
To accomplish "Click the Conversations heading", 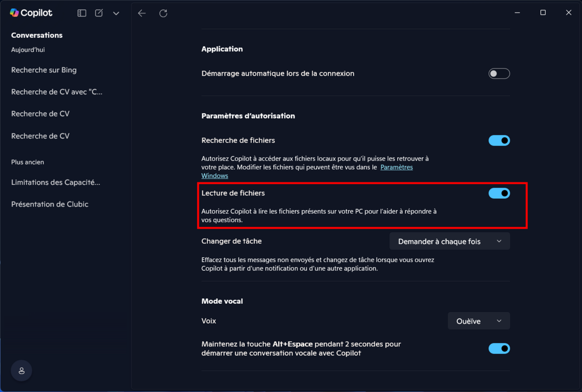I will 37,35.
